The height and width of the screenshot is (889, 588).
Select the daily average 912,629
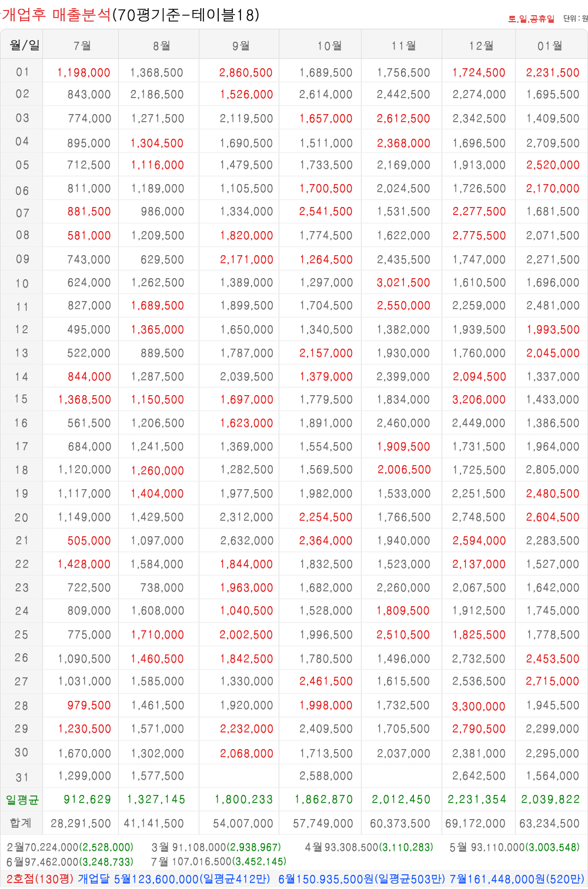pos(87,800)
